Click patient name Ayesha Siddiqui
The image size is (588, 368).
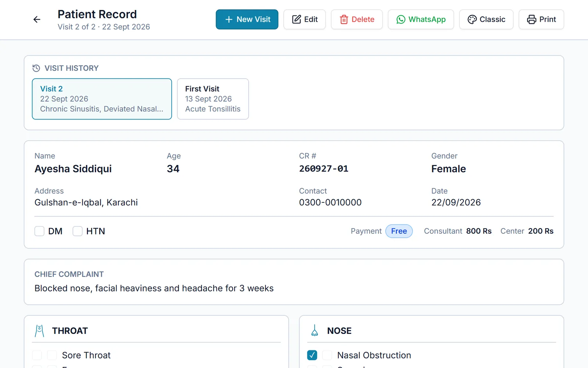(73, 169)
